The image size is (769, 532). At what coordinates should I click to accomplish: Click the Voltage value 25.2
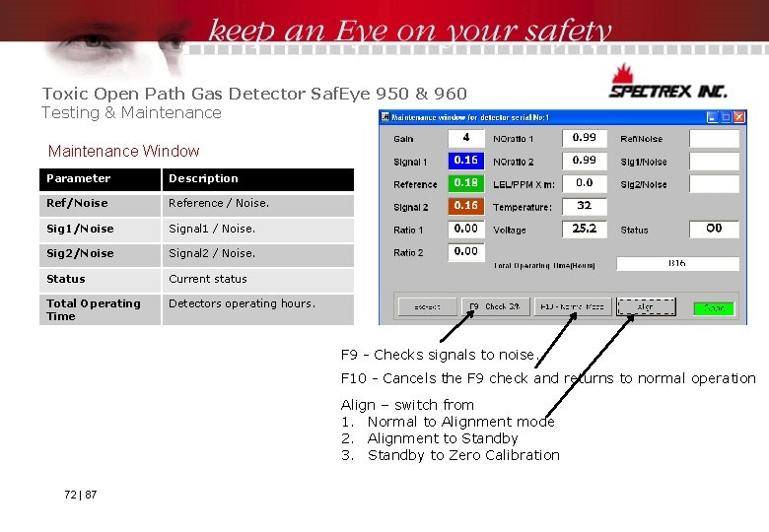pos(584,229)
